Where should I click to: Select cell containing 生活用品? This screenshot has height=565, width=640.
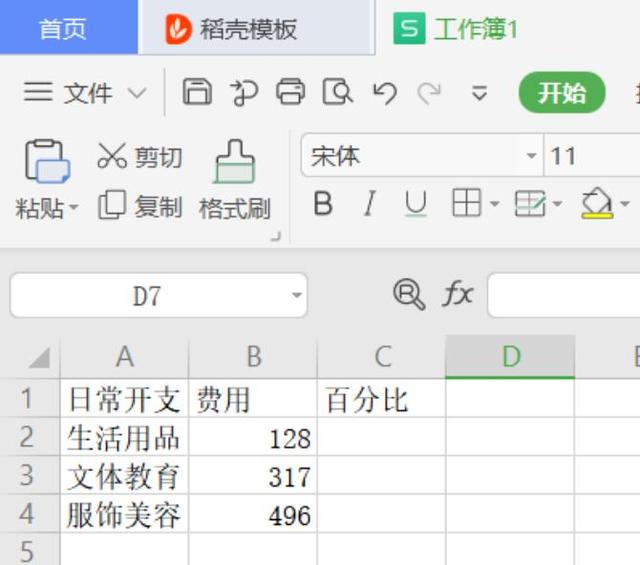click(x=124, y=437)
